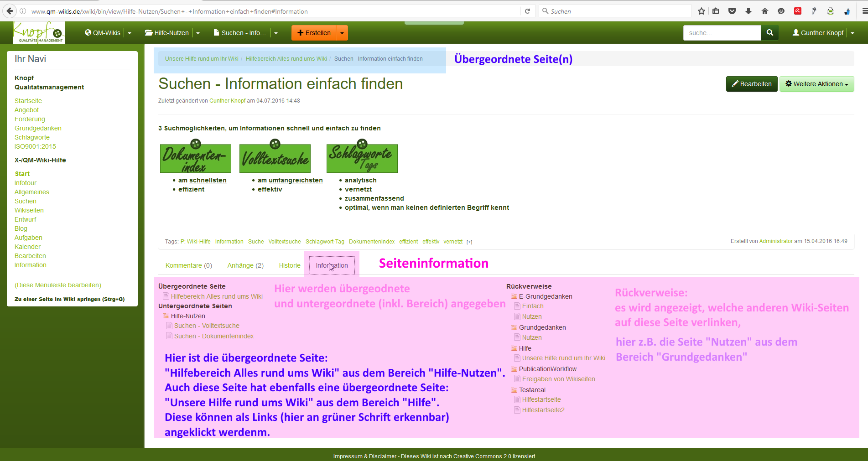Click into the wiki suche input field
Screen dimensions: 868x461
tap(722, 33)
